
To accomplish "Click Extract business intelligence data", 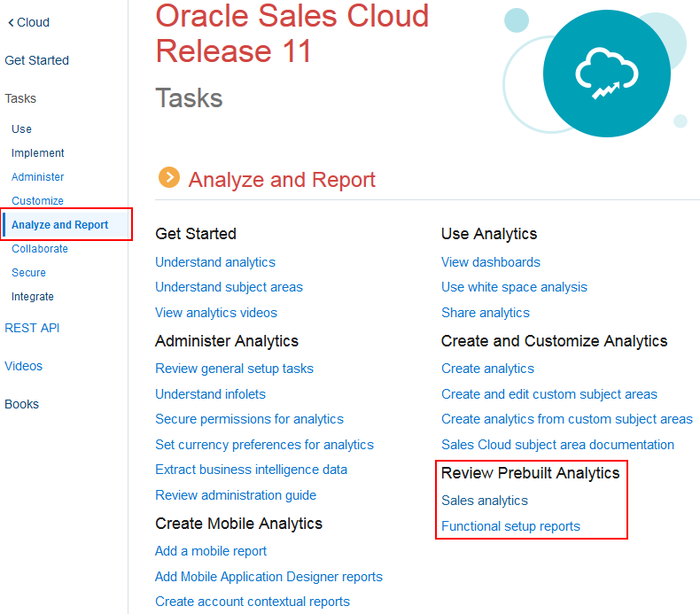I will [x=251, y=470].
